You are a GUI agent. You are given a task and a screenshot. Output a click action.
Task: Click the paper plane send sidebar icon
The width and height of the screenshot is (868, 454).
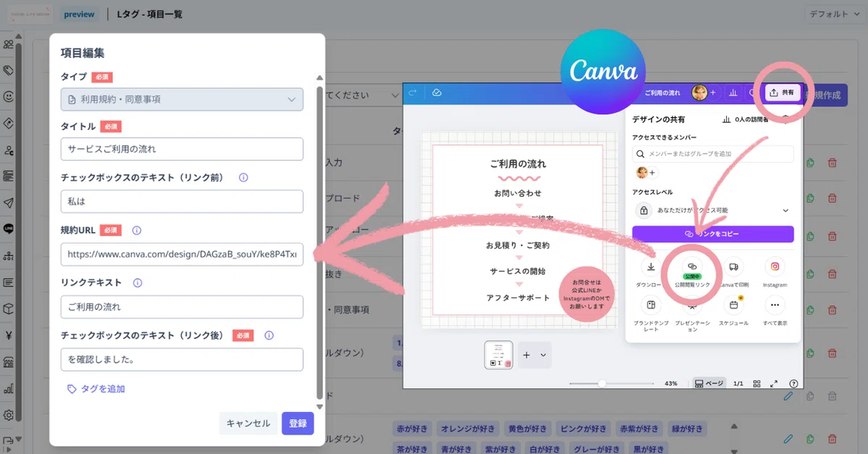[x=9, y=202]
